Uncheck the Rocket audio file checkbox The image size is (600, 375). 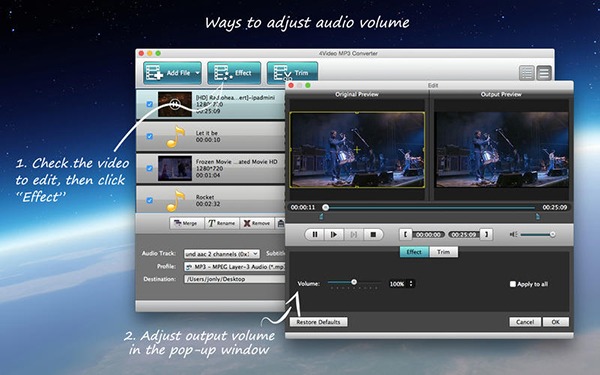click(150, 201)
